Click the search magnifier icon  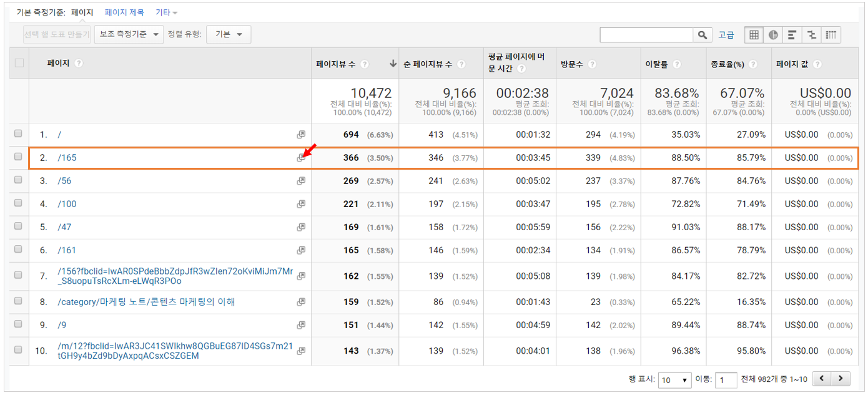701,35
